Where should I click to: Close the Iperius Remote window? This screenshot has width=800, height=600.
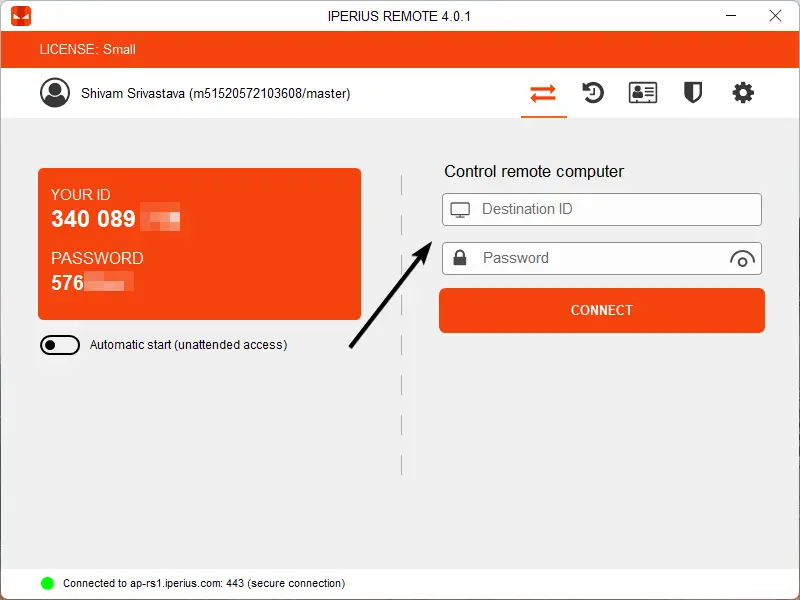(x=776, y=16)
